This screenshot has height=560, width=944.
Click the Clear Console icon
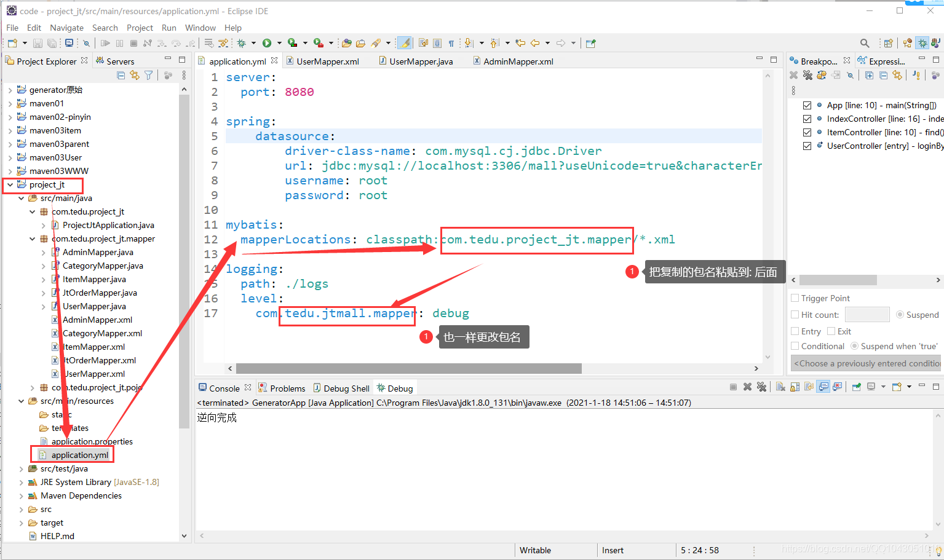[x=780, y=387]
